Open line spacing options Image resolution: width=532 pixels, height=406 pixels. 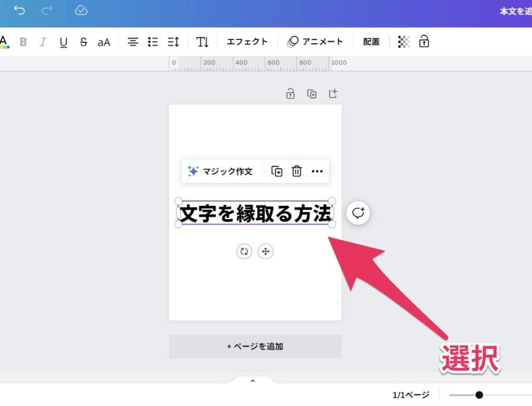[x=173, y=42]
